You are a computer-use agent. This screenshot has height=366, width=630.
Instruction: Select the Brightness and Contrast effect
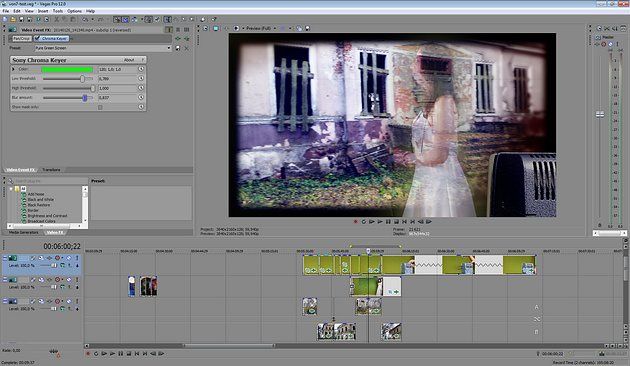tap(47, 216)
